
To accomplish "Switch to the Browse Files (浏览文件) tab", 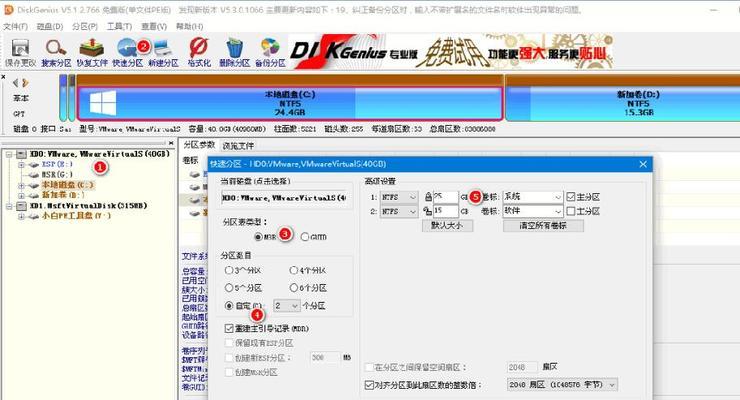I will [x=238, y=146].
